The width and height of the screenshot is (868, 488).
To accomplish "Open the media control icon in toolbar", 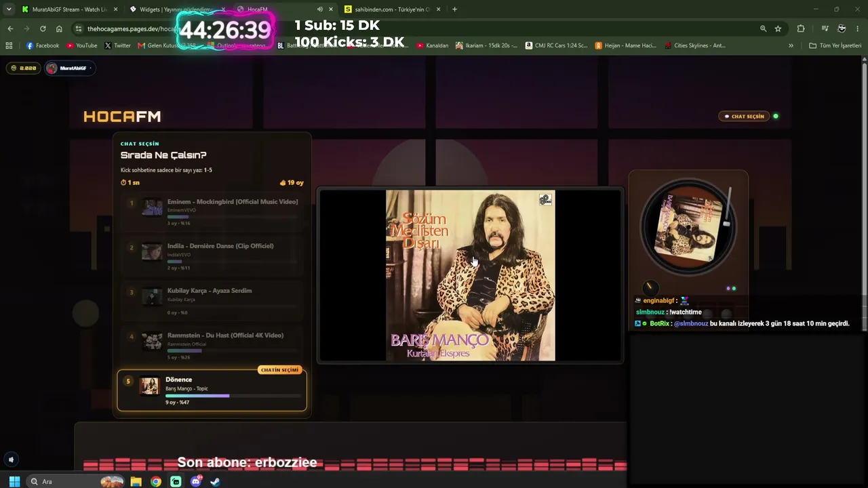I will pos(825,28).
